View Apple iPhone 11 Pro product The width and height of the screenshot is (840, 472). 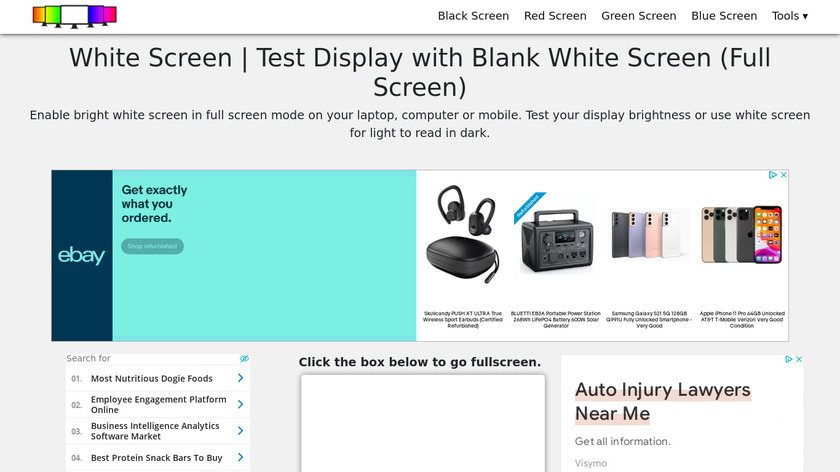[x=741, y=234]
